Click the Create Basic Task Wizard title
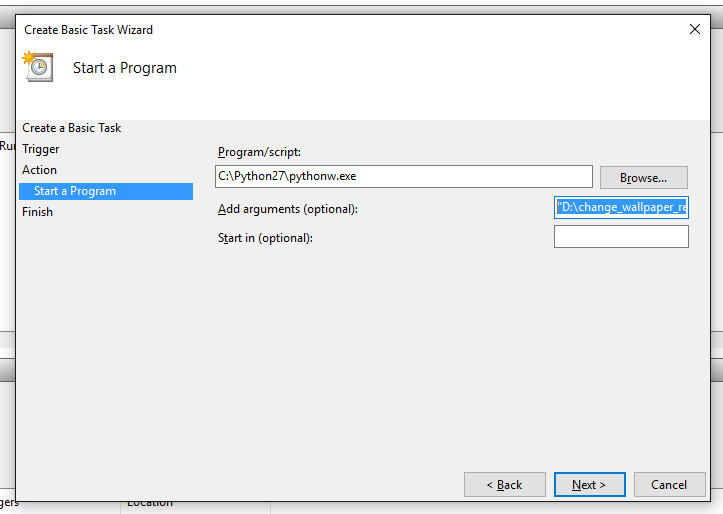Screen dimensions: 723x514 89,30
